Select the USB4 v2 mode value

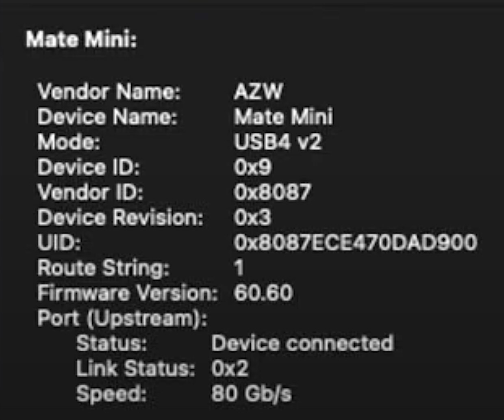pyautogui.click(x=278, y=142)
